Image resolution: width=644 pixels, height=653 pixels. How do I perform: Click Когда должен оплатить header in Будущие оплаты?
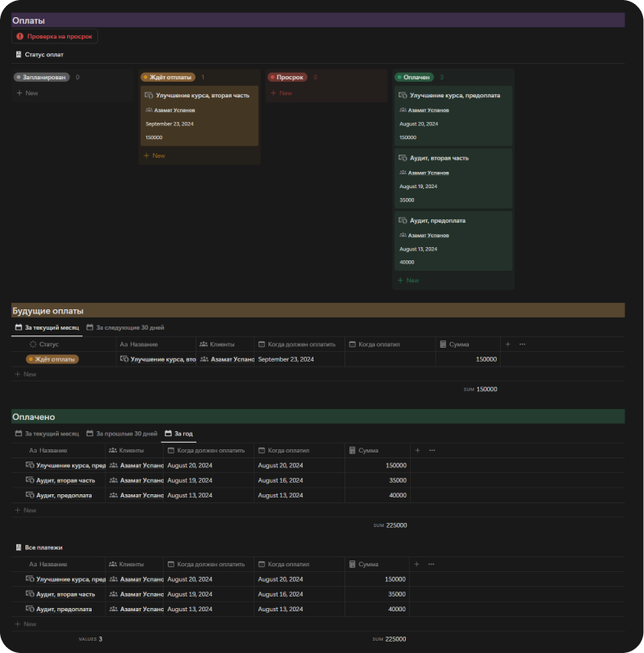(x=297, y=345)
